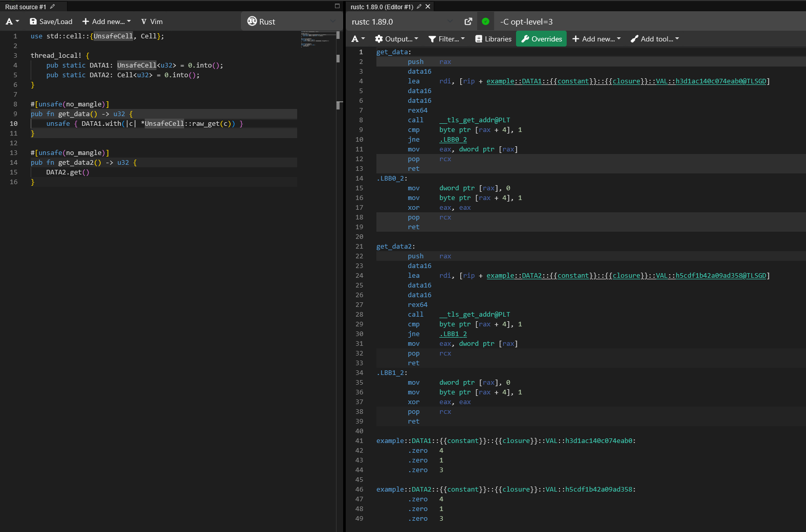Open the Add tool menu in the compiler pane

[655, 39]
